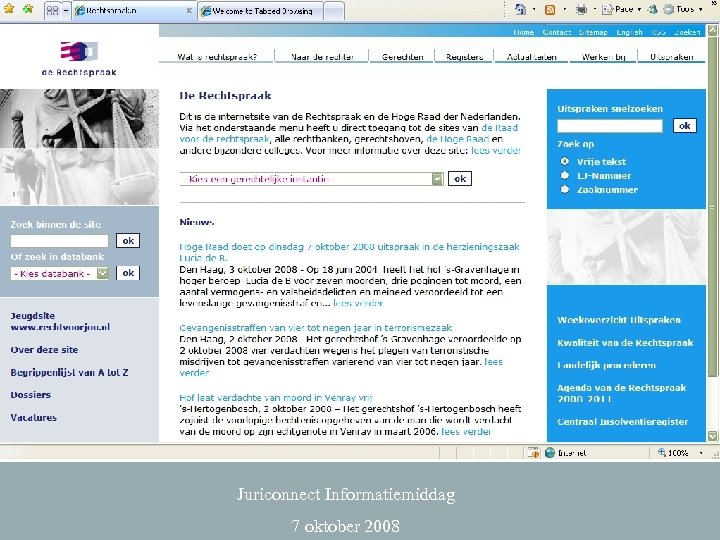Click the Favorites Center star icon
720x540 pixels.
(9, 9)
